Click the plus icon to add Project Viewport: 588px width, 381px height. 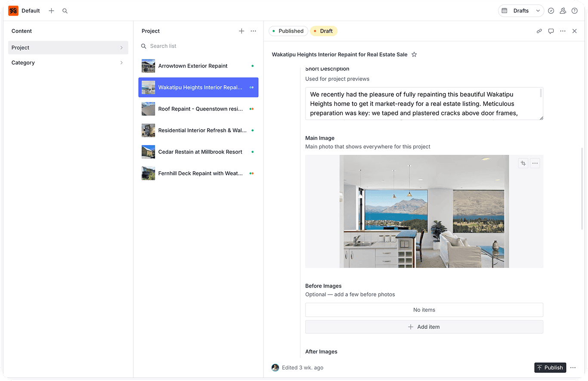click(241, 31)
